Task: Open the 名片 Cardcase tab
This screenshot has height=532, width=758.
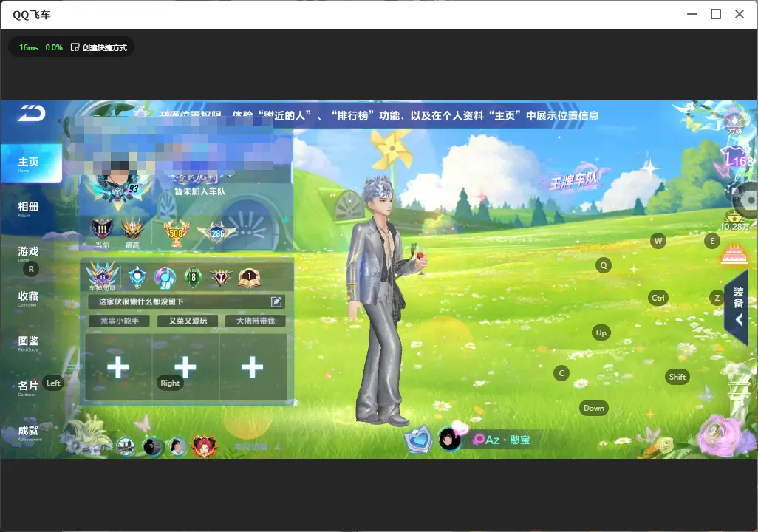Action: (29, 387)
